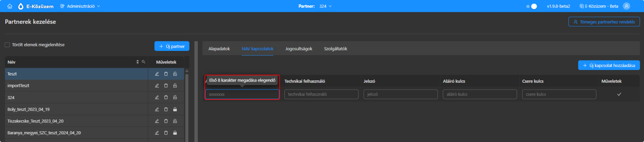Open the search in Név column

144,62
